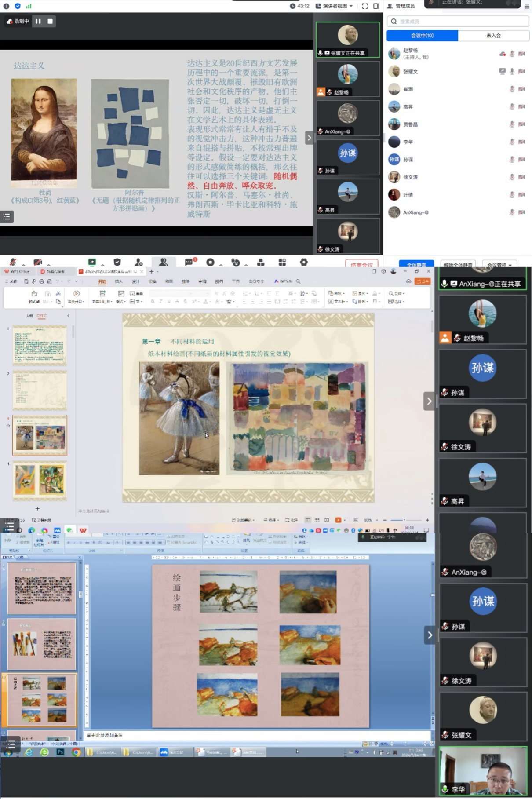
Task: Open the 演讲者视图 view dropdown
Action: 335,6
